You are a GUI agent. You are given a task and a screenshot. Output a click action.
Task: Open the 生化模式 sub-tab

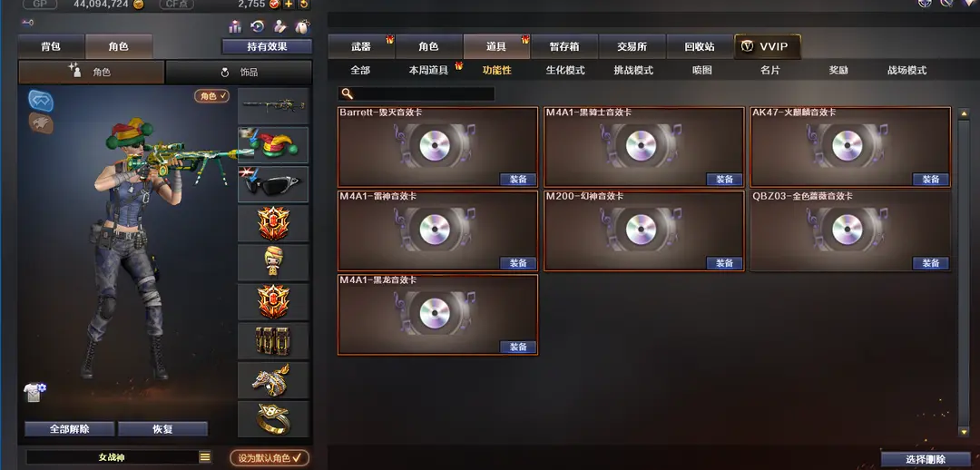565,71
